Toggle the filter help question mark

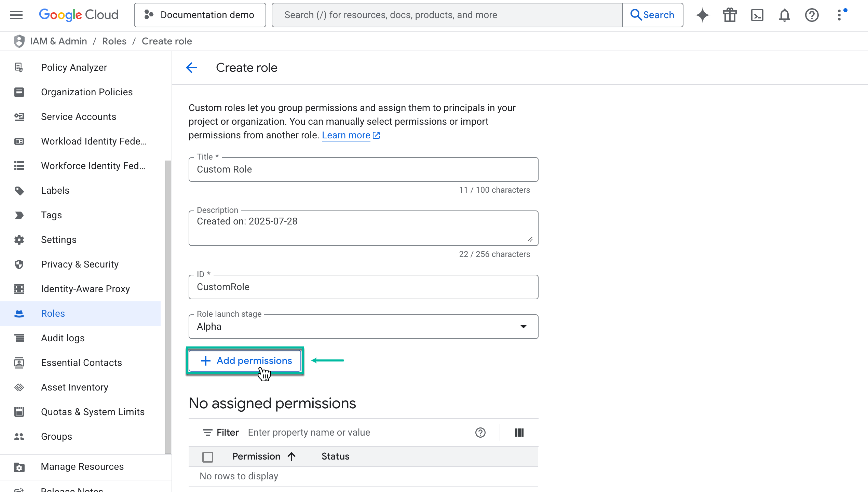[x=480, y=433]
